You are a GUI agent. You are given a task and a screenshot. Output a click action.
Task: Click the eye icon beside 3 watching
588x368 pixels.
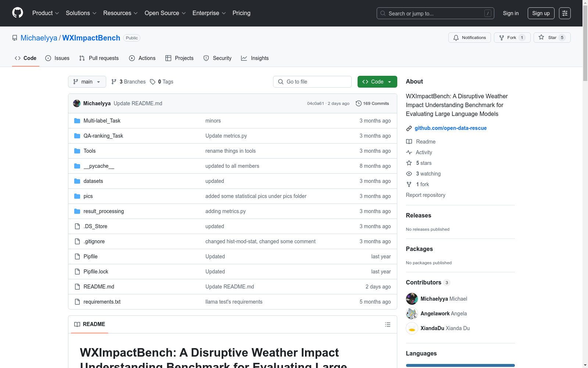point(409,174)
